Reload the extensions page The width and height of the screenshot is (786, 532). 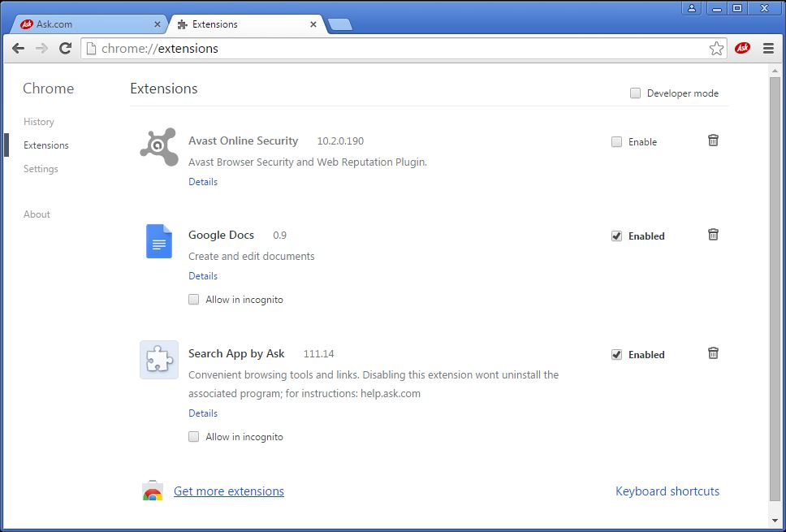click(x=65, y=49)
